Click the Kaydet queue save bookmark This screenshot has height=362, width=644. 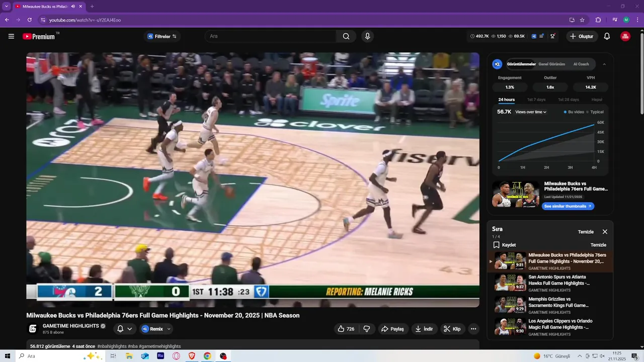[504, 245]
